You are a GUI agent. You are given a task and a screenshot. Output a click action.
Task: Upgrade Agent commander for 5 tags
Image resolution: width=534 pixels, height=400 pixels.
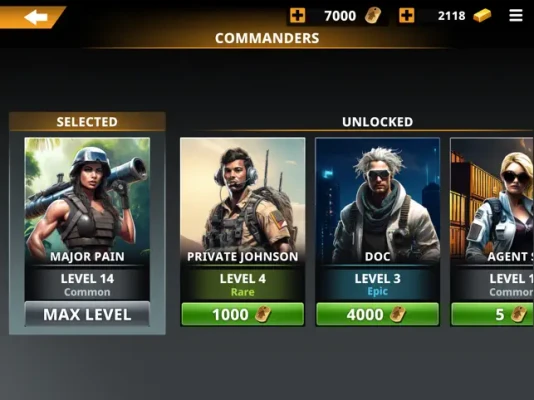492,314
